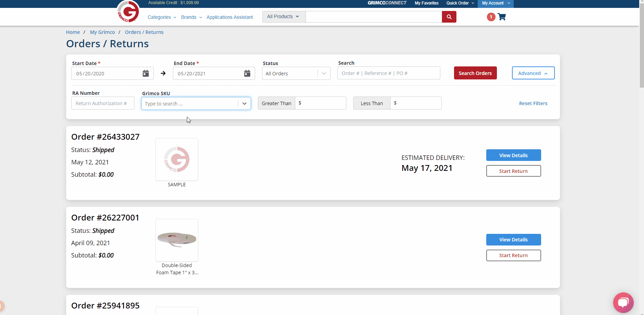Click the Search Orders button
This screenshot has width=644, height=315.
click(x=475, y=73)
